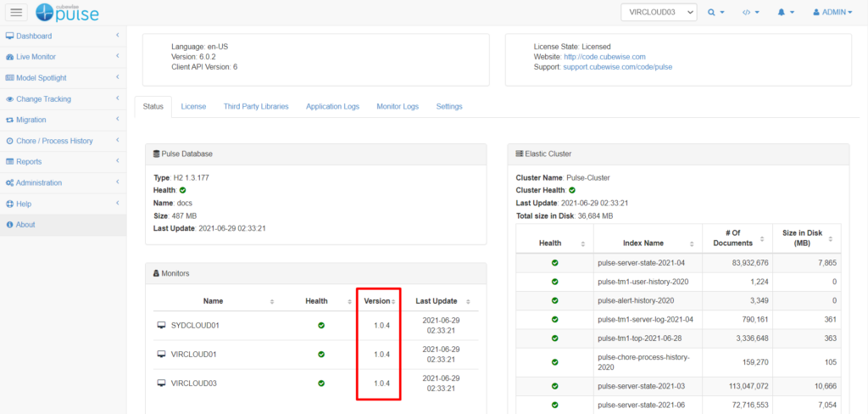Open the support.cubewise.com/code/pulse link

click(x=617, y=67)
